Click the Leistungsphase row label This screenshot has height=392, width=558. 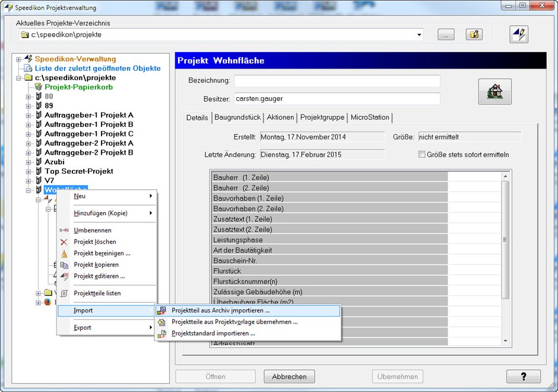237,240
